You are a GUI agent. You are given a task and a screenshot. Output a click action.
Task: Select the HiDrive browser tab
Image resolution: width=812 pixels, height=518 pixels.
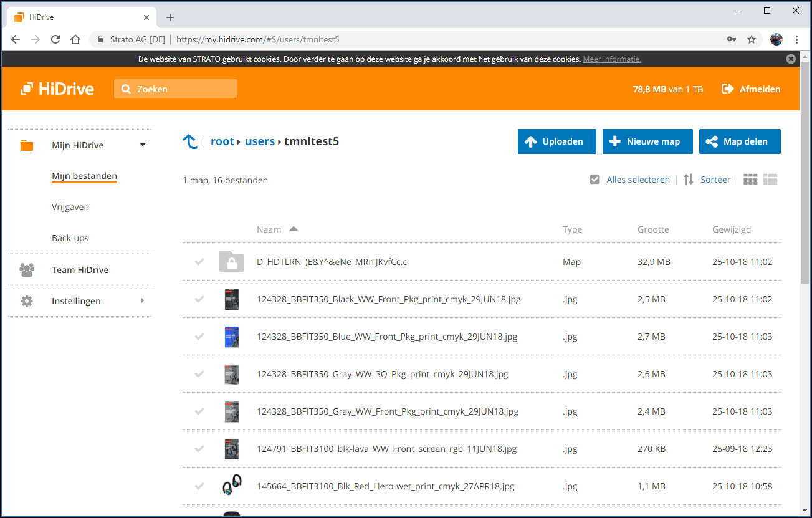[x=81, y=17]
